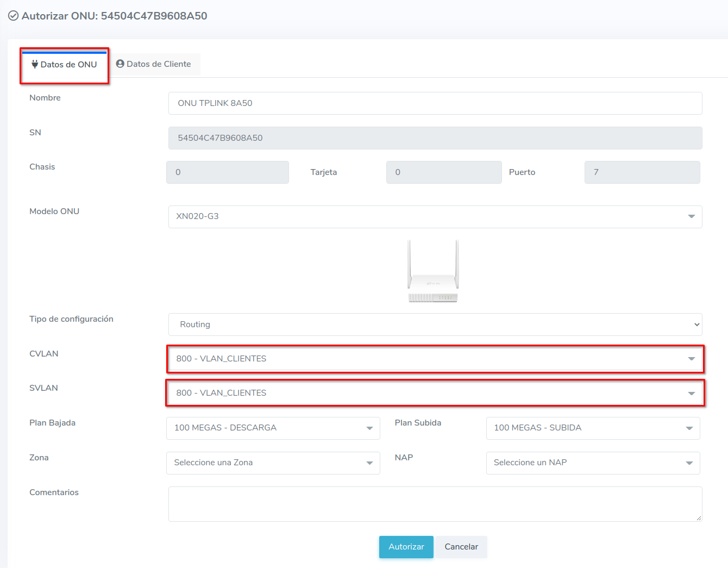
Task: Click the plug icon on Datos de ONU tab
Action: [35, 64]
